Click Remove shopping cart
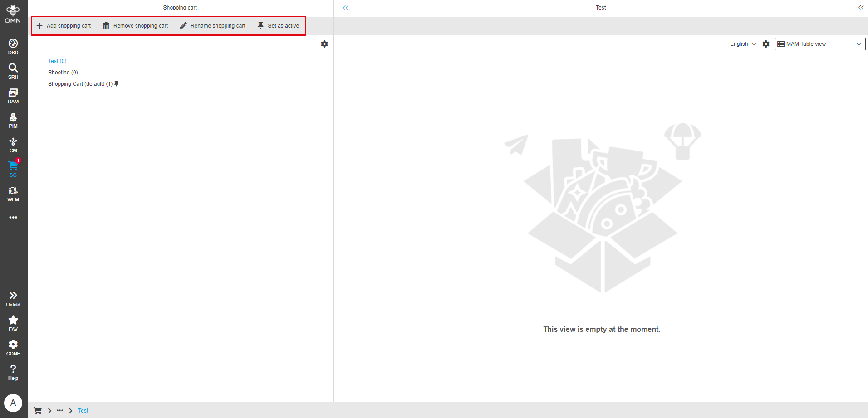868x418 pixels. click(x=135, y=26)
